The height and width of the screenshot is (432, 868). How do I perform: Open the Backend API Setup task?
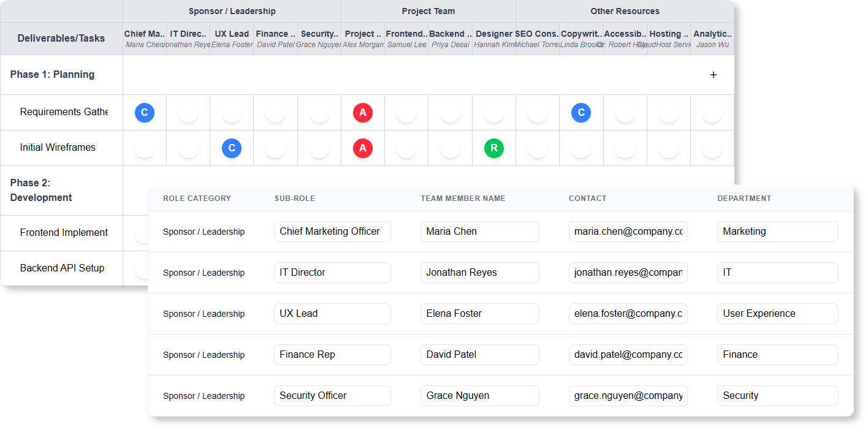tap(62, 268)
